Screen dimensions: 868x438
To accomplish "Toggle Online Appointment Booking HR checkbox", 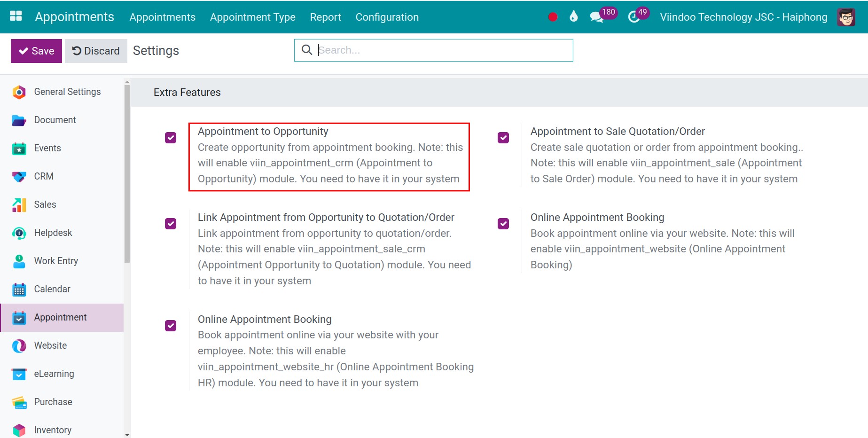I will (x=171, y=326).
